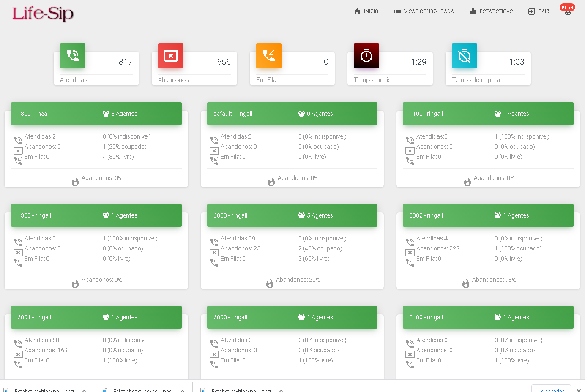Click the red Abandonos icon tile
The width and height of the screenshot is (585, 392).
click(171, 56)
